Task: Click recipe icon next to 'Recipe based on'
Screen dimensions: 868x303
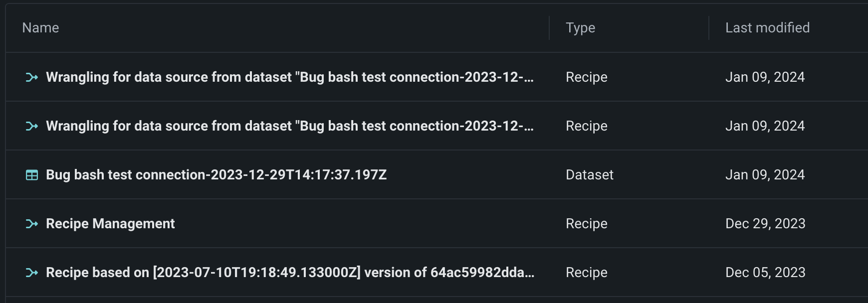Action: [32, 273]
